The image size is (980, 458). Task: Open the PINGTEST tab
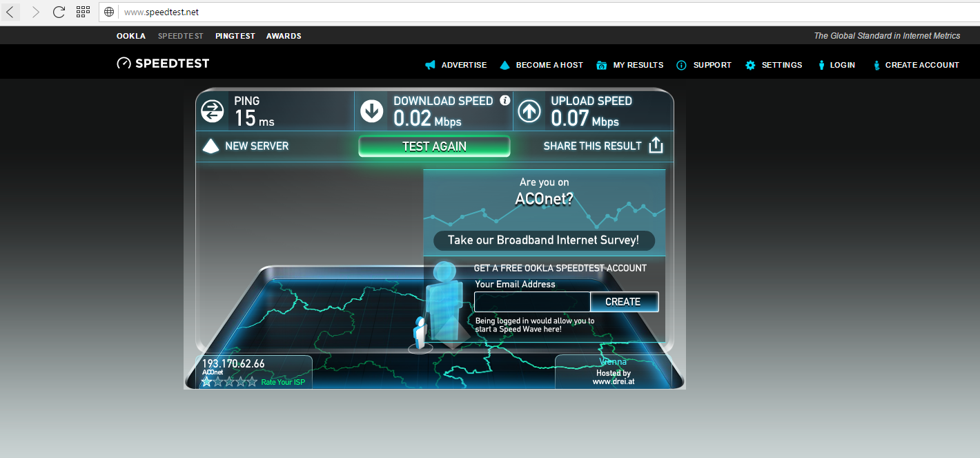click(x=235, y=36)
